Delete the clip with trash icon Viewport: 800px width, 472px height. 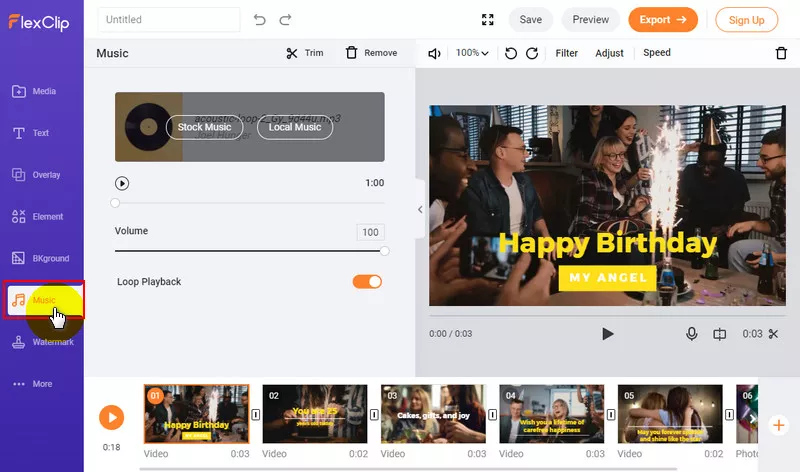click(x=781, y=53)
